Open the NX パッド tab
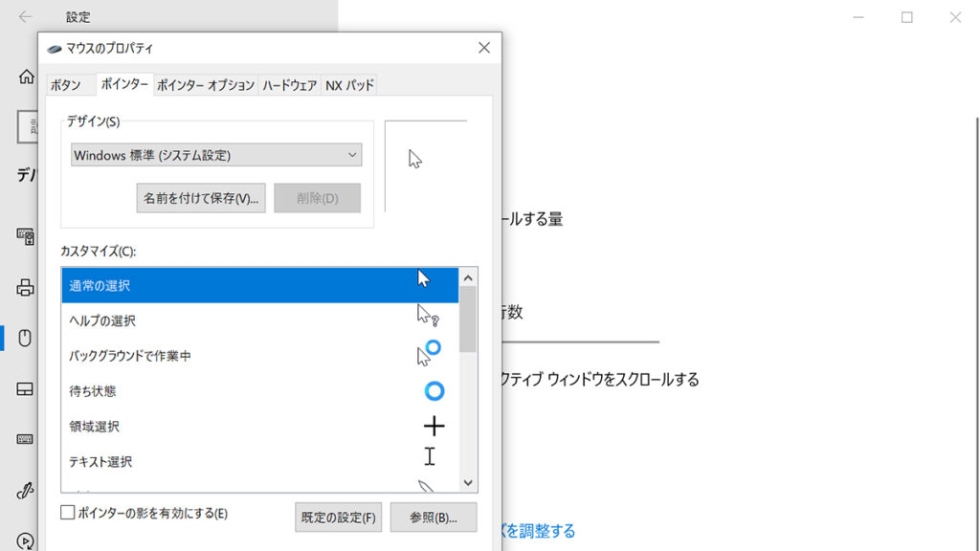 point(349,85)
